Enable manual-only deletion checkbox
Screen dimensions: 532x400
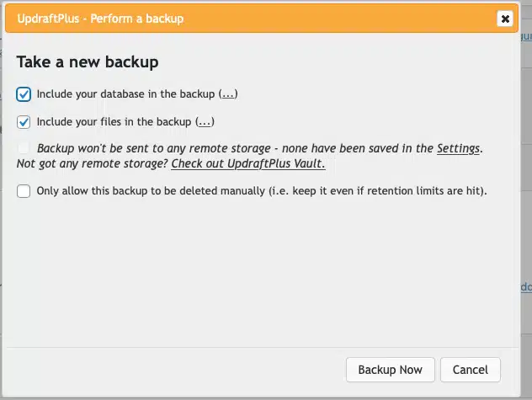coord(24,191)
